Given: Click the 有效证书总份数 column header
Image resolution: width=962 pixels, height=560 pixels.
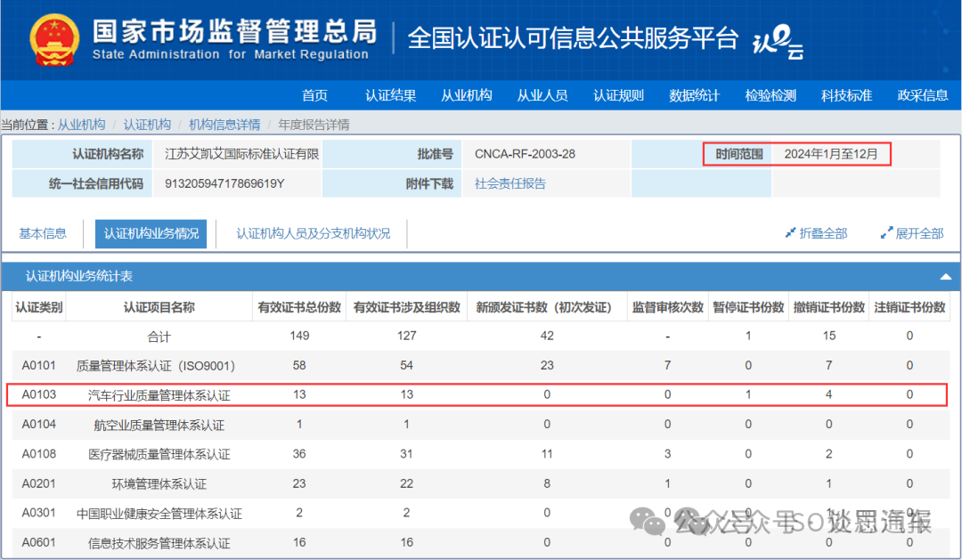Looking at the screenshot, I should [299, 307].
